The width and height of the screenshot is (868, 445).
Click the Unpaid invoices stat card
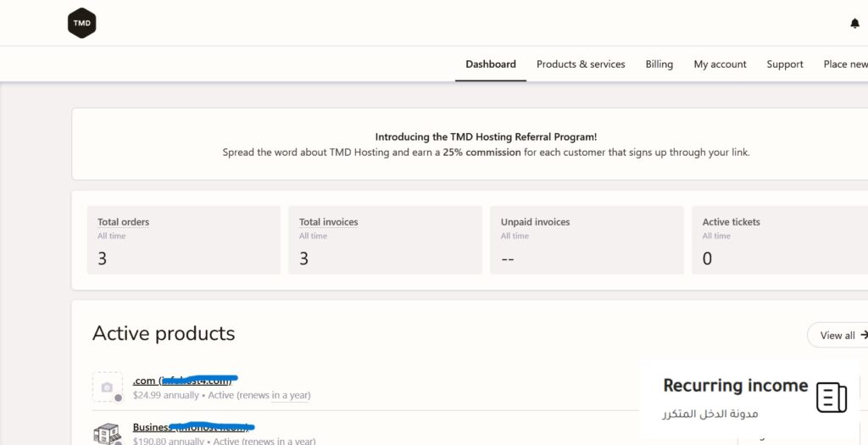pyautogui.click(x=587, y=240)
